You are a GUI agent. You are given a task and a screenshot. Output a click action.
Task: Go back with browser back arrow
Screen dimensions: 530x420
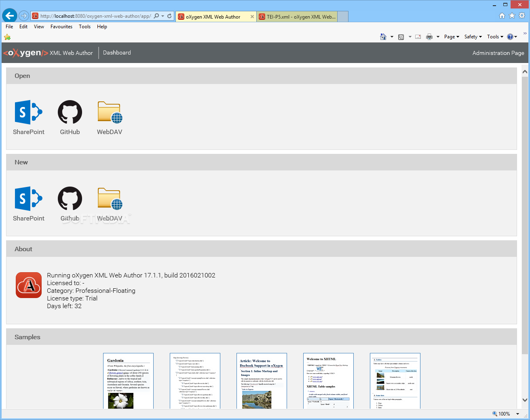click(10, 16)
